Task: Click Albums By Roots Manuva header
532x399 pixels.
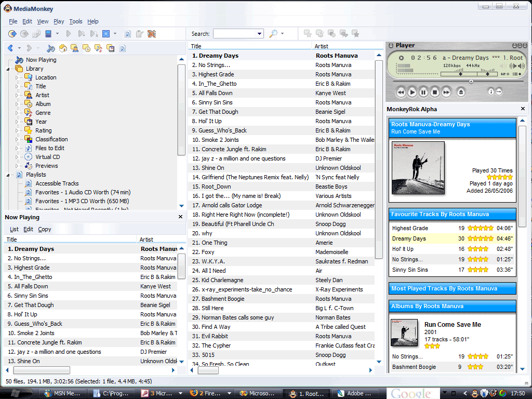Action: click(453, 306)
